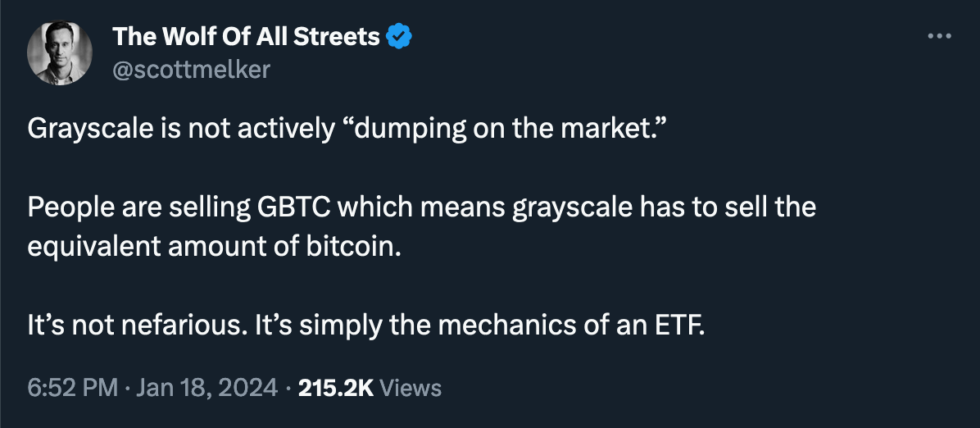The image size is (980, 428).
Task: Click the sentence 'It's not nefarious.'
Action: [136, 326]
